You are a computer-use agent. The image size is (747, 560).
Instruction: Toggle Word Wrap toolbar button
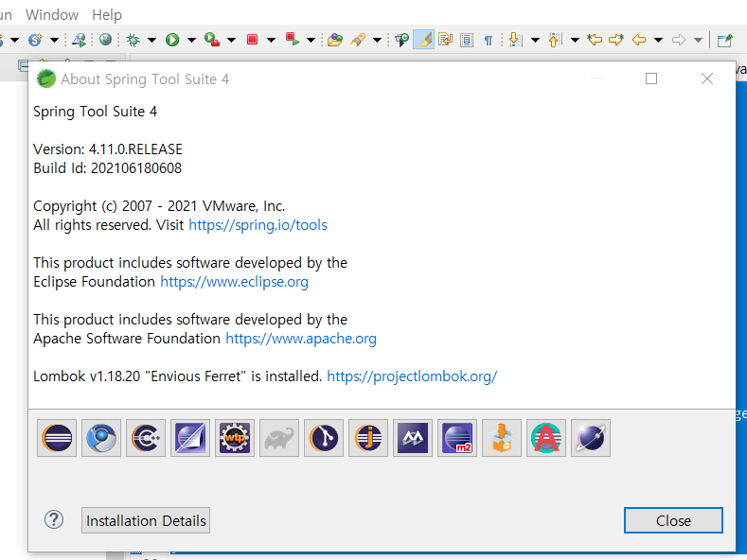pyautogui.click(x=445, y=40)
